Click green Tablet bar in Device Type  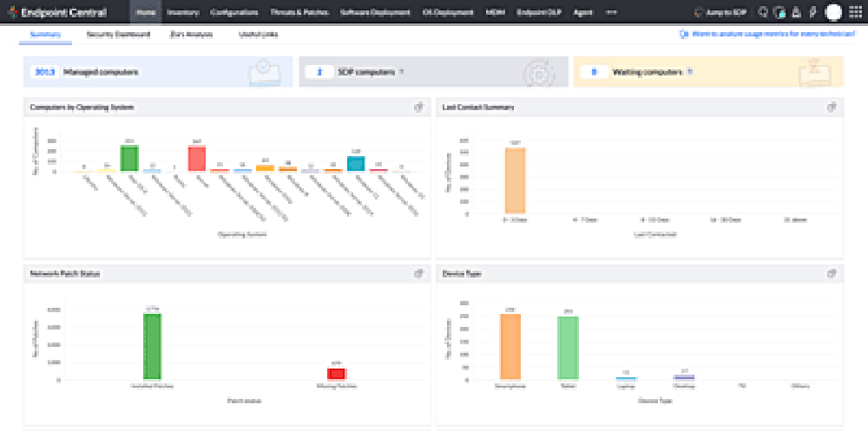point(568,348)
